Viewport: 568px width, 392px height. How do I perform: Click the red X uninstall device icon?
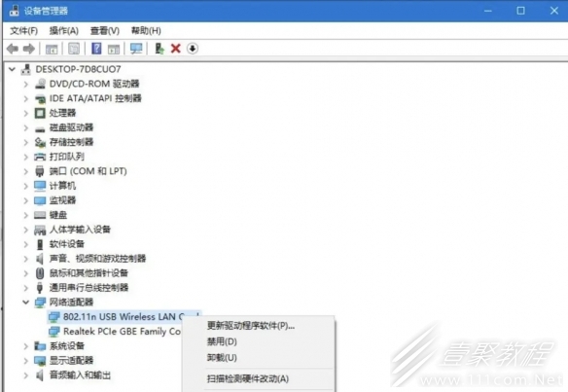tap(176, 49)
